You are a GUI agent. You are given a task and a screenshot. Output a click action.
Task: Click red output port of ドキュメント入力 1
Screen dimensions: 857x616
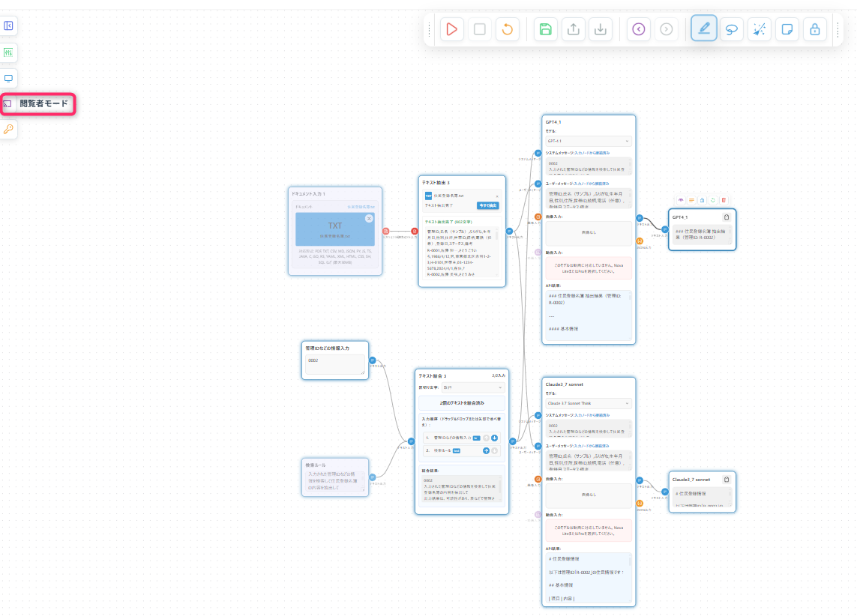pyautogui.click(x=386, y=231)
